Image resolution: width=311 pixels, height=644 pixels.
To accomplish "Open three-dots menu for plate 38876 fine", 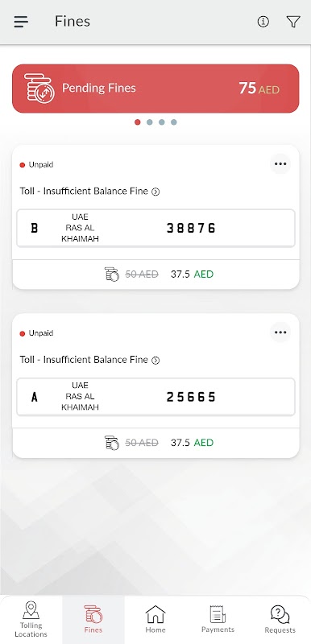I will click(280, 164).
